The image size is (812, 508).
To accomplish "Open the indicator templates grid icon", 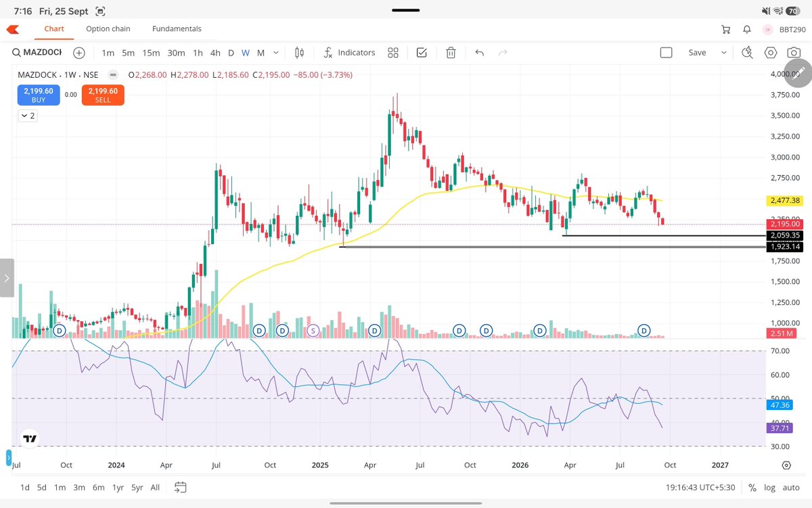I will [392, 53].
